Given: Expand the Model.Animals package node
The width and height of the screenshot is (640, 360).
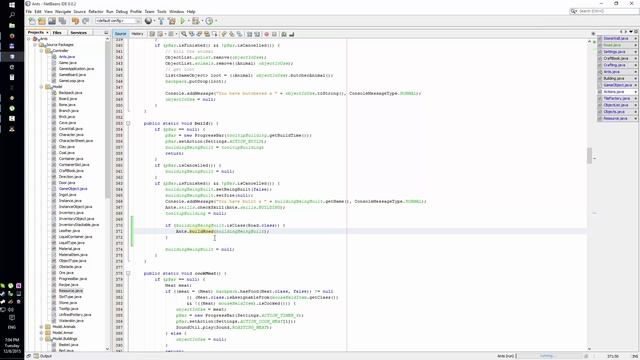Looking at the screenshot, I should pyautogui.click(x=41, y=327).
